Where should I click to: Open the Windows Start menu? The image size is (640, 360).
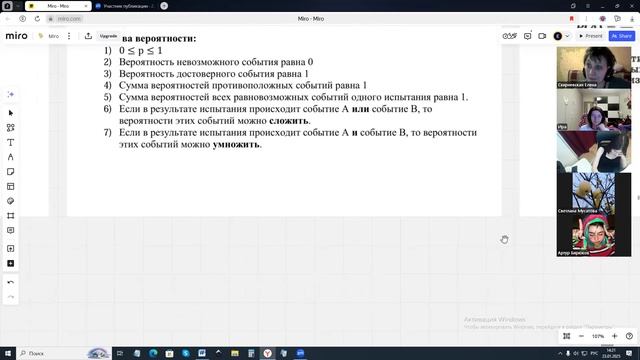(x=8, y=353)
